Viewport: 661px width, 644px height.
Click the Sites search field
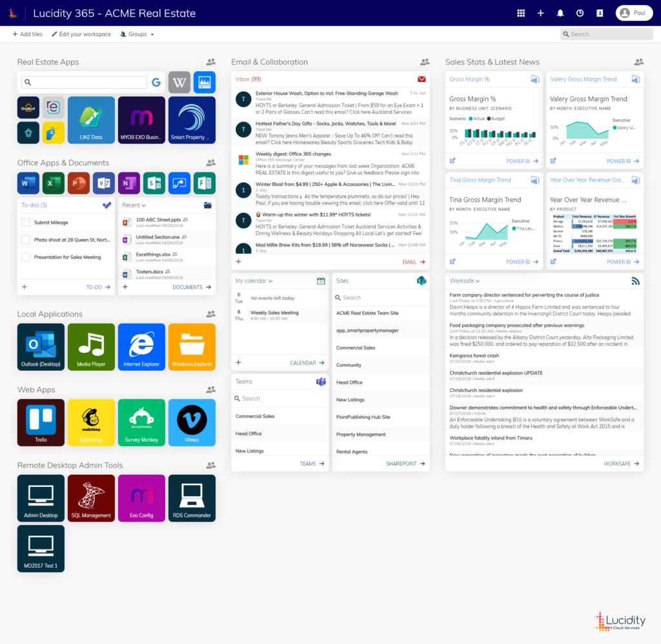point(381,298)
